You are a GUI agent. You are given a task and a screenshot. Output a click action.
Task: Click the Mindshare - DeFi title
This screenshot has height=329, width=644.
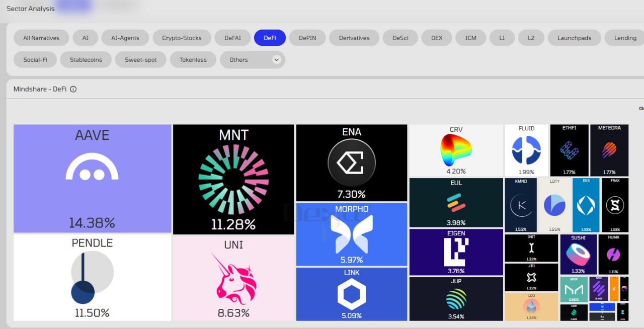[40, 89]
